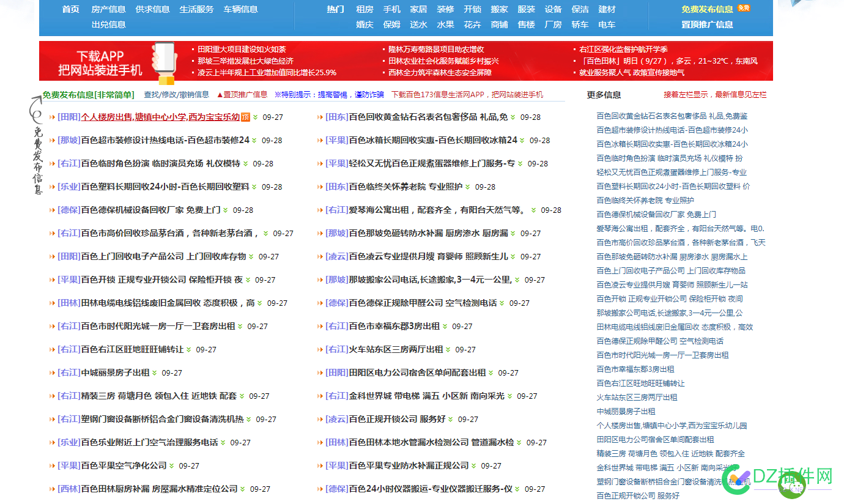The width and height of the screenshot is (844, 504).
Task: Click the orange arrow bullet before 中城丽景房子出租
Action: click(53, 373)
